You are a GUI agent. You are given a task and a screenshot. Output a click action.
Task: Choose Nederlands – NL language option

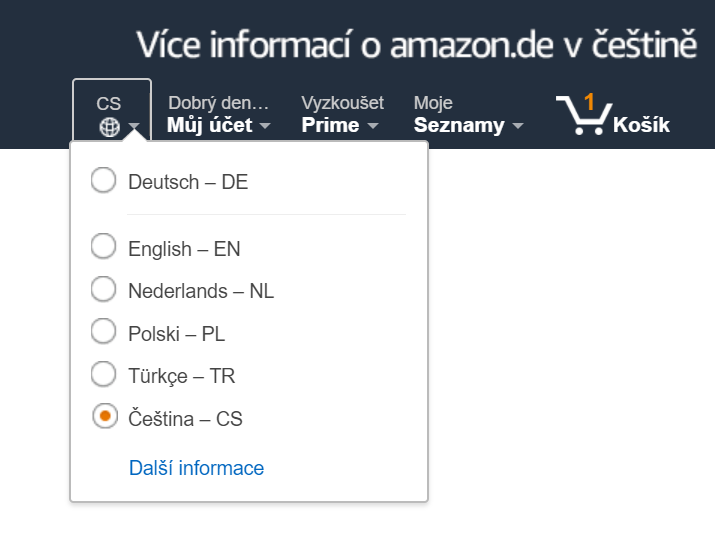point(182,290)
